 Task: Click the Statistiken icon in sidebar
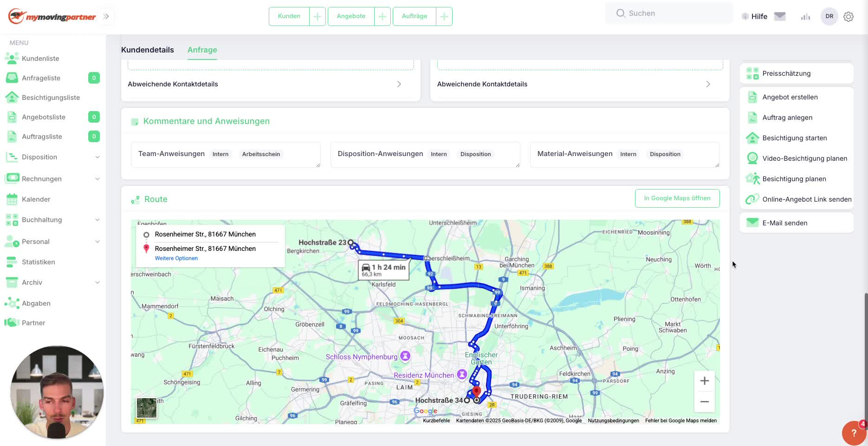point(12,262)
